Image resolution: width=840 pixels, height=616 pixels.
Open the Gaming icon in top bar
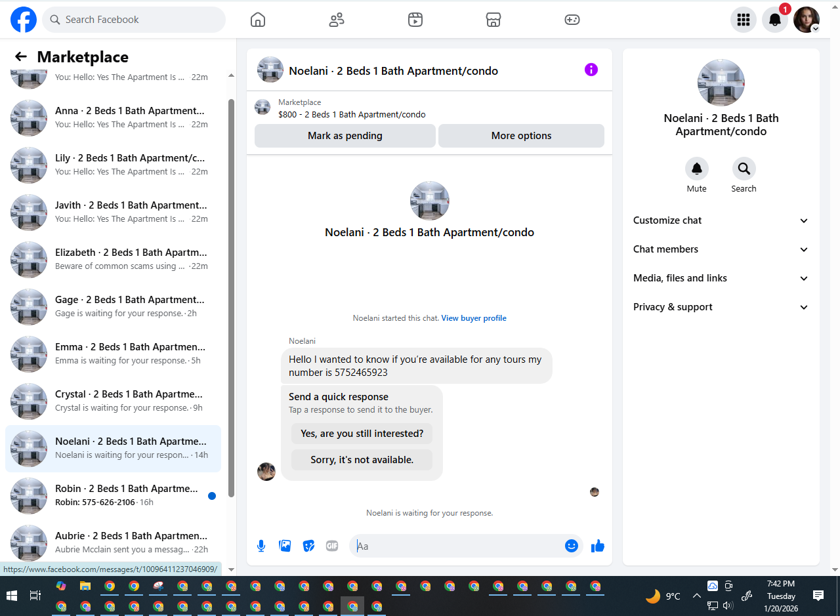pos(572,20)
